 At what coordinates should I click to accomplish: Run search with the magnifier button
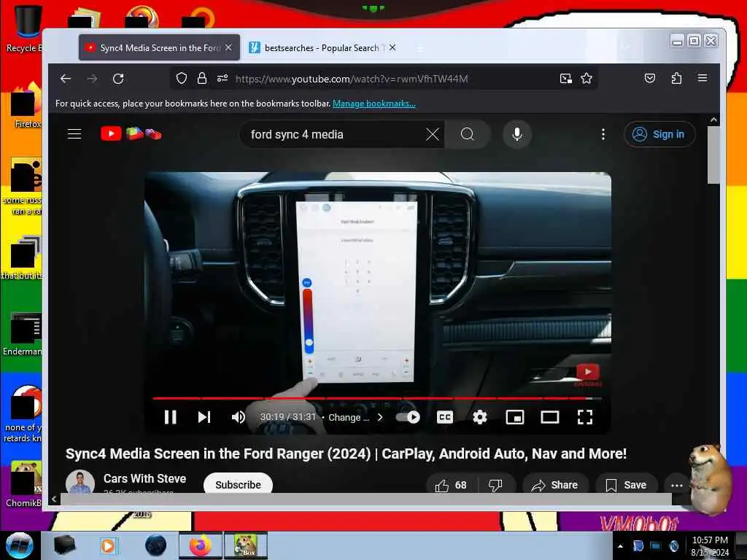click(x=468, y=134)
